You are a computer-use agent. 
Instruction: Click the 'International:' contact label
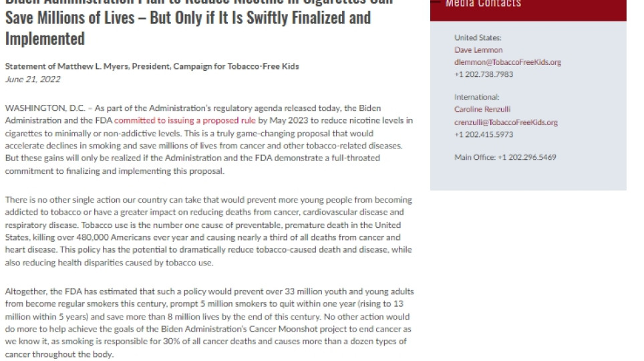pyautogui.click(x=476, y=98)
